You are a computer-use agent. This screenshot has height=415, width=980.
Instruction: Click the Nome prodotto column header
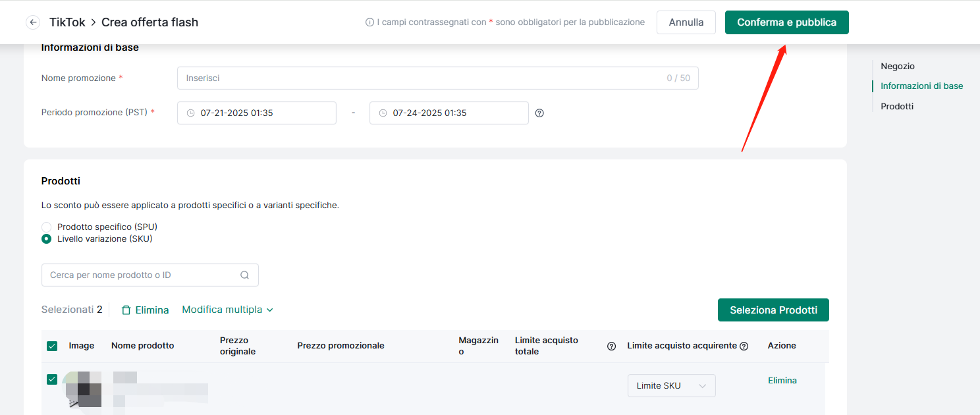(143, 346)
